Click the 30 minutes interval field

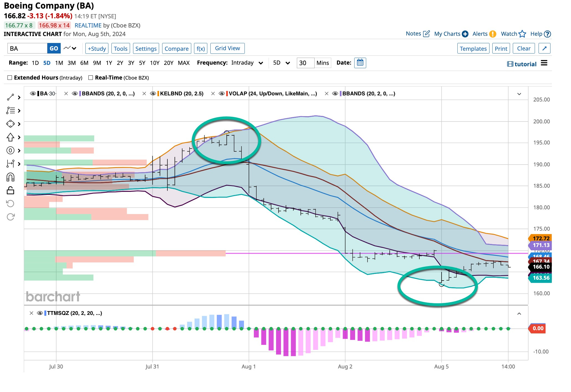coord(305,63)
